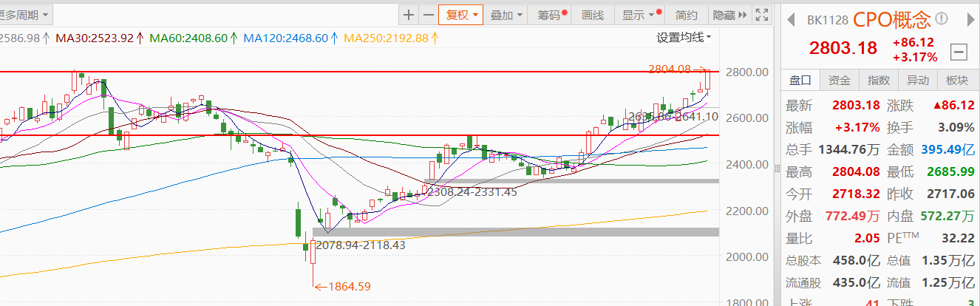The image size is (980, 306).
Task: Open 叠加 overlay dropdown
Action: point(506,14)
